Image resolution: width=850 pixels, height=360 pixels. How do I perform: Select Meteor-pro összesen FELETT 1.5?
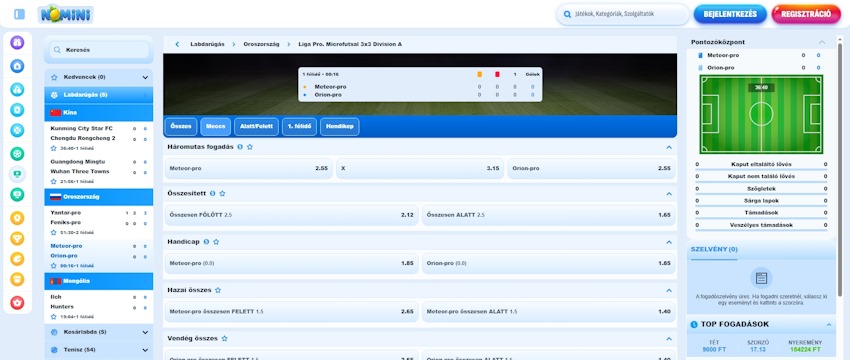[x=292, y=312]
